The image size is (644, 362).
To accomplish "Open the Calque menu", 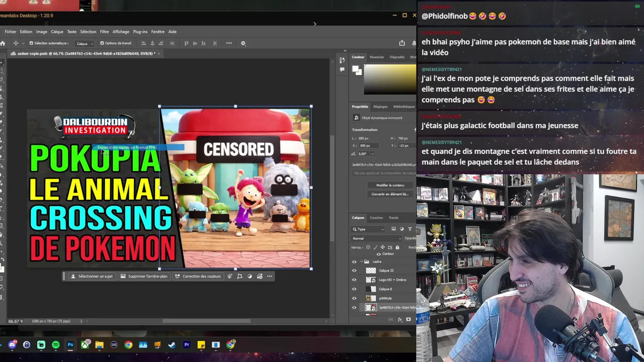I will pos(57,32).
